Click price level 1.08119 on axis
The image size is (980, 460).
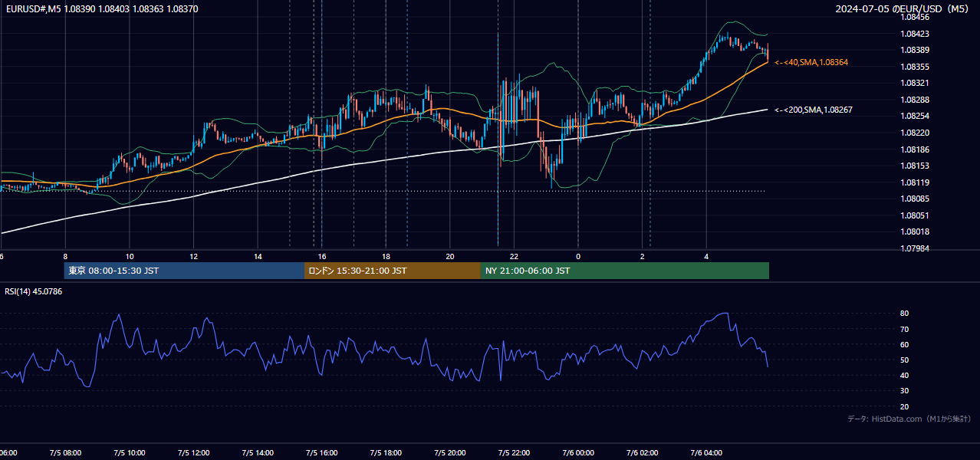914,182
